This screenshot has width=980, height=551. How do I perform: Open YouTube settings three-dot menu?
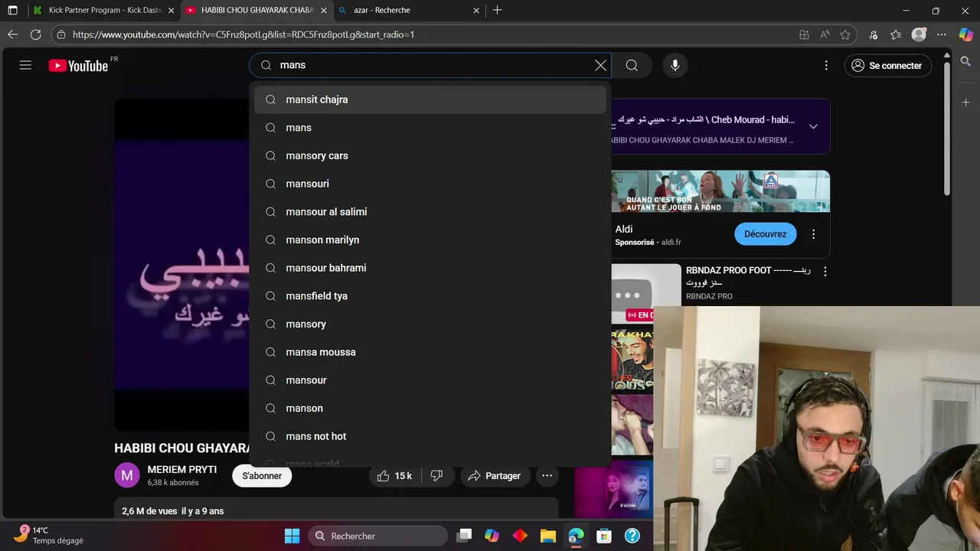[x=826, y=65]
